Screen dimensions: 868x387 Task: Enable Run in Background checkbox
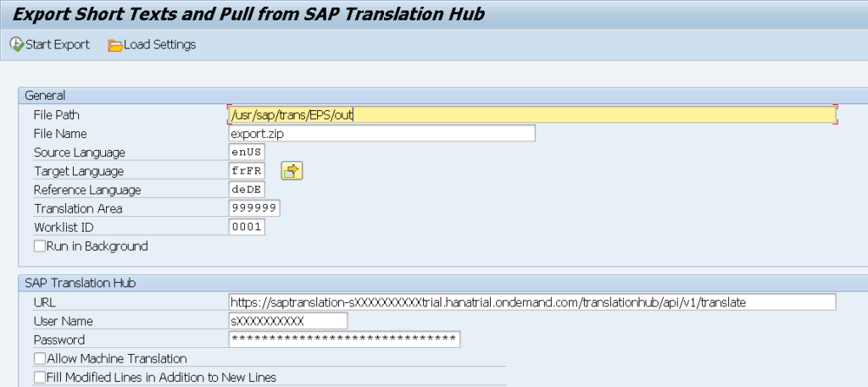point(40,246)
